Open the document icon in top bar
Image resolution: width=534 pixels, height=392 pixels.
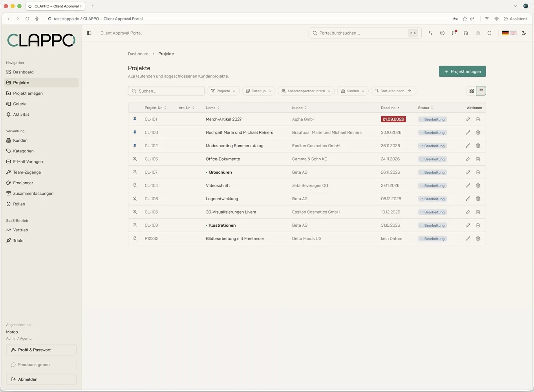coord(477,33)
